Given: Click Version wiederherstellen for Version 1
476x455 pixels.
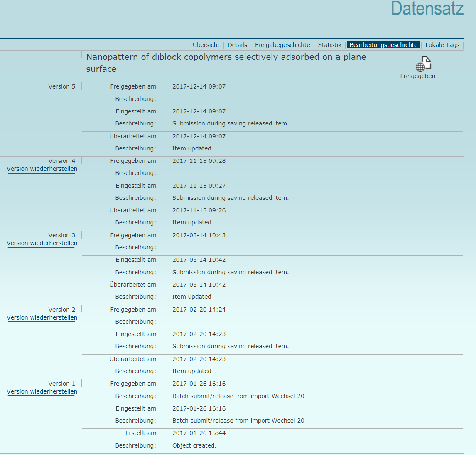Looking at the screenshot, I should pyautogui.click(x=42, y=392).
